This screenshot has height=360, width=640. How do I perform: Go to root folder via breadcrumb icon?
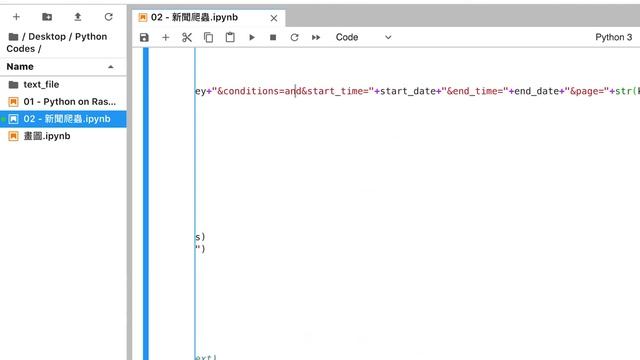tap(13, 37)
